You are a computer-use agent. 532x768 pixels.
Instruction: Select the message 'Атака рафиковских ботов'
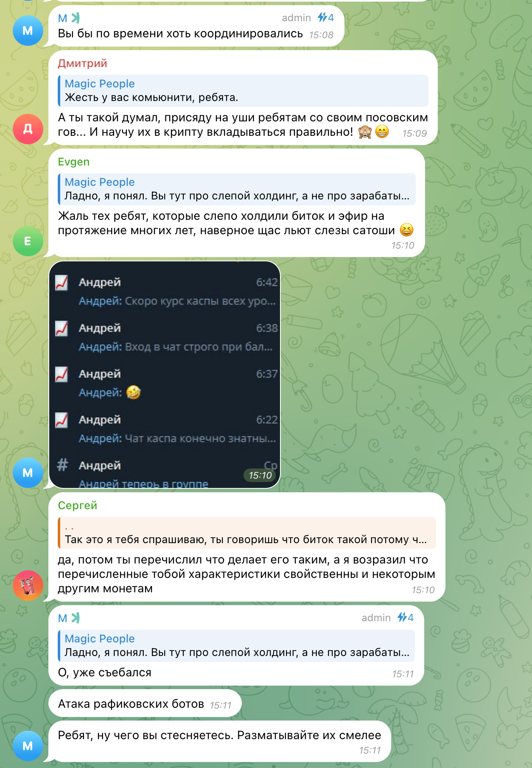point(145,704)
